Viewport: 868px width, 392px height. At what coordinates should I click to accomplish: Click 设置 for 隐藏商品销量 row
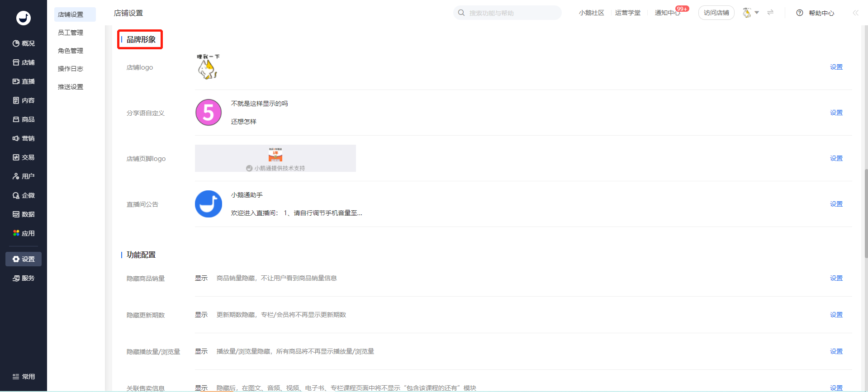836,278
